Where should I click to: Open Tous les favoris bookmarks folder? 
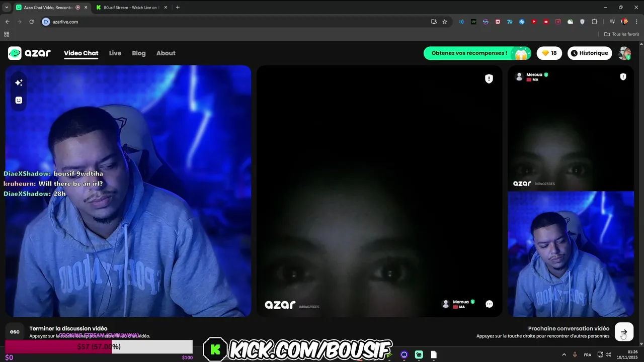click(x=622, y=34)
